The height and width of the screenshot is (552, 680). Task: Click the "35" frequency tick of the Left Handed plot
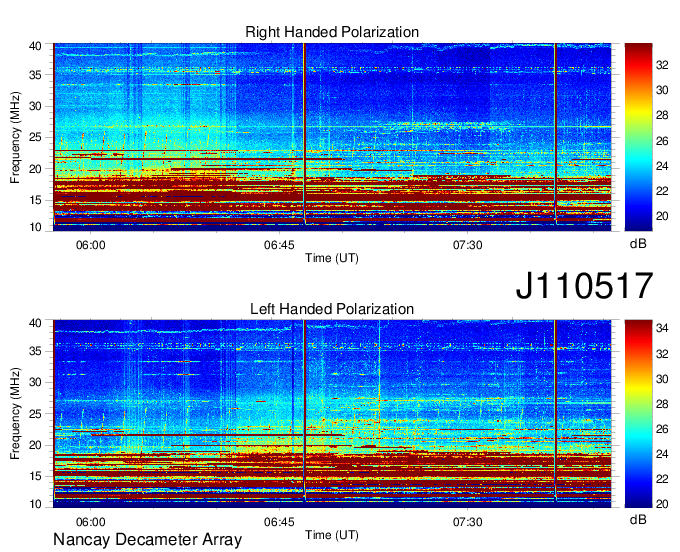(x=36, y=351)
